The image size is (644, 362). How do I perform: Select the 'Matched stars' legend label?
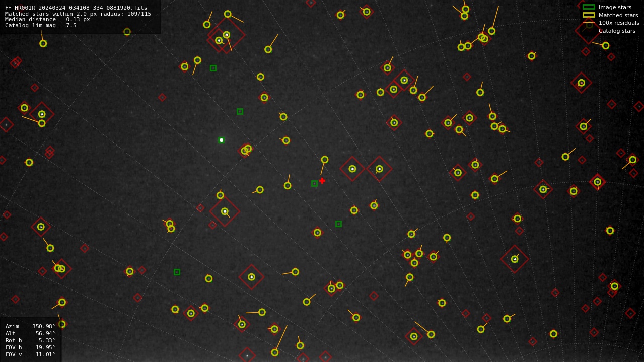click(x=618, y=15)
